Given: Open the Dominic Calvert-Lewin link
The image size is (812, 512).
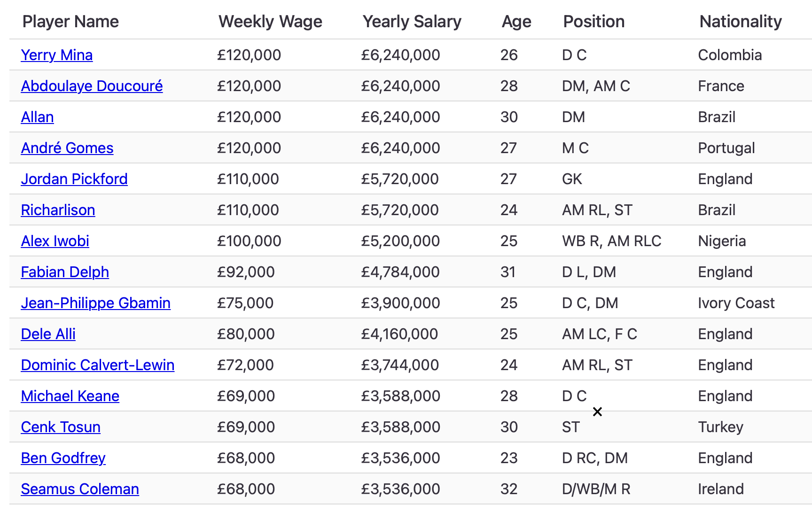Looking at the screenshot, I should [x=98, y=365].
